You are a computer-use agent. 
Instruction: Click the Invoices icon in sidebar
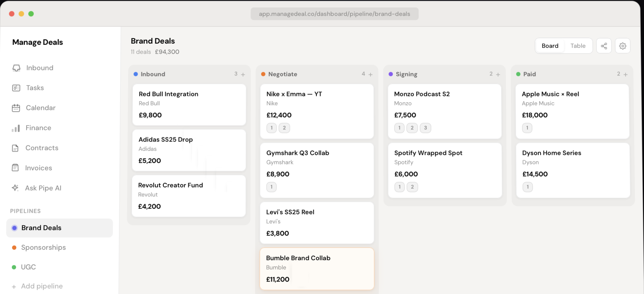tap(15, 168)
